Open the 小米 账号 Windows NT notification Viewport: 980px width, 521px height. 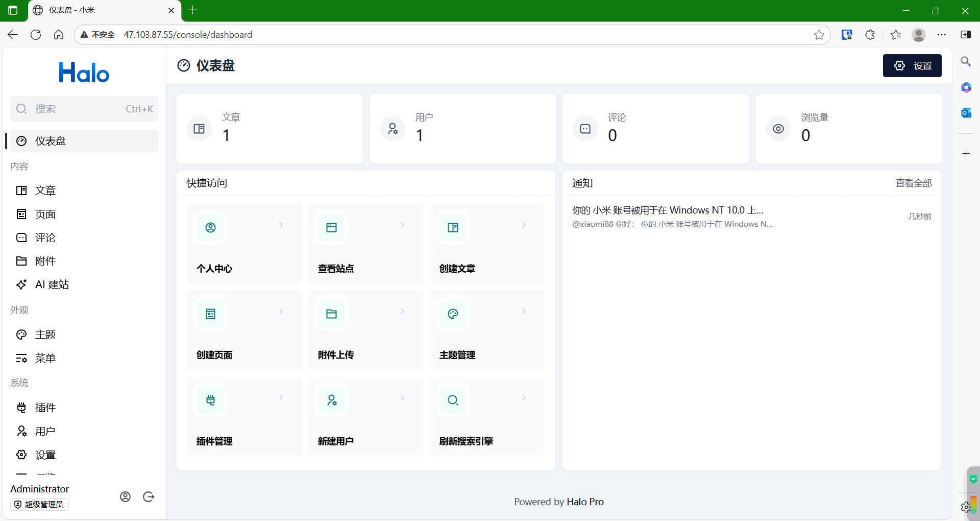pyautogui.click(x=752, y=217)
